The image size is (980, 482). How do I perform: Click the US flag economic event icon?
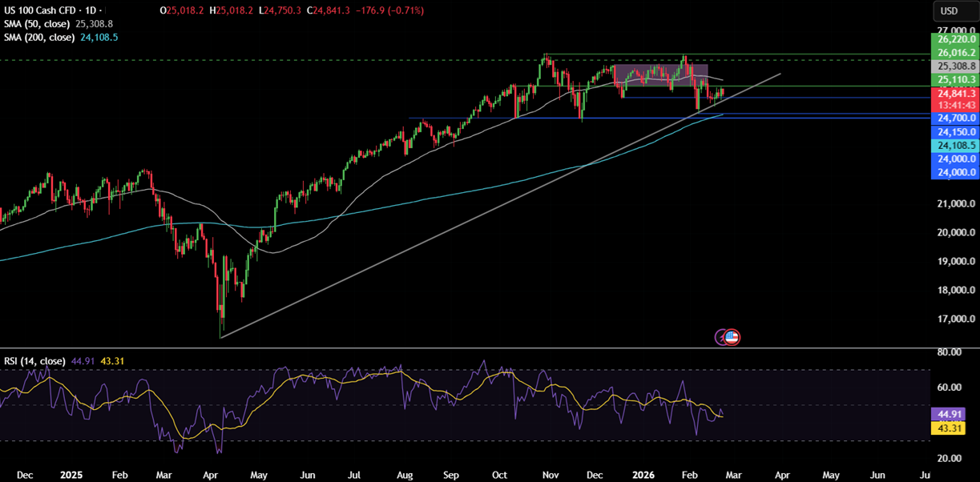click(732, 336)
